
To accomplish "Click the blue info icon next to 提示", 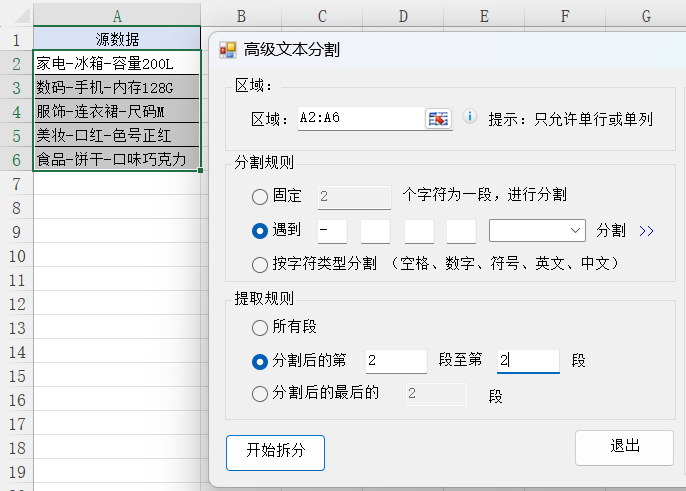I will pos(470,116).
